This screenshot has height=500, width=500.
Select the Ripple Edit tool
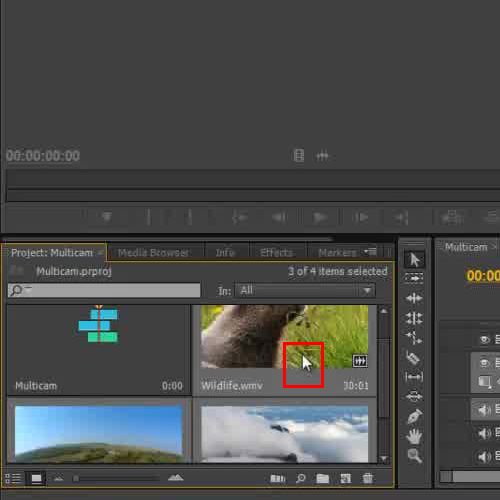click(414, 298)
